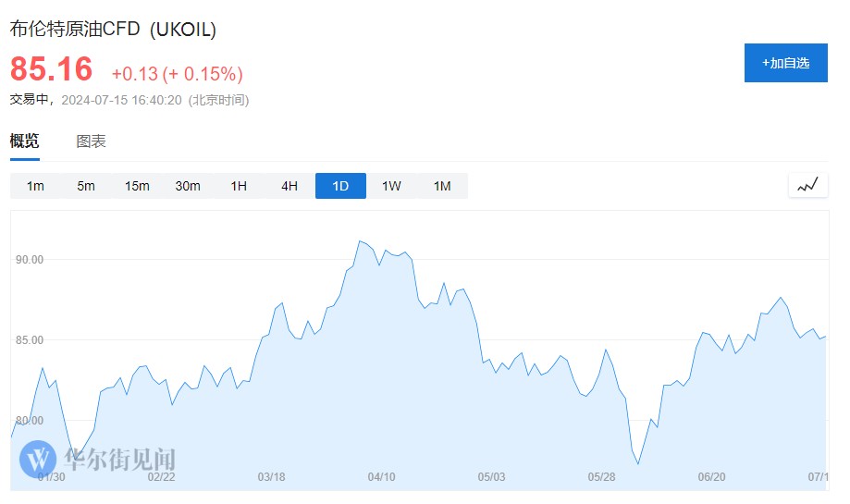Click the 85.16 current price
Viewport: 850px width, 504px height.
tap(52, 70)
